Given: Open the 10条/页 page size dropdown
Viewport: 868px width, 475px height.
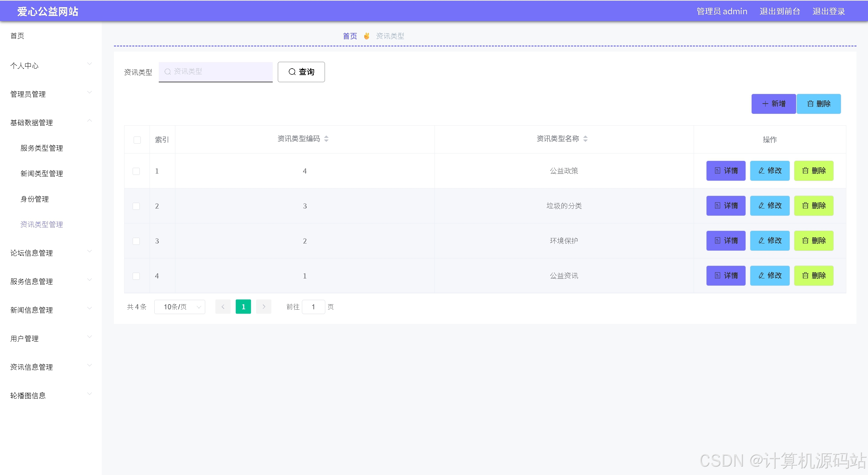Looking at the screenshot, I should tap(179, 307).
